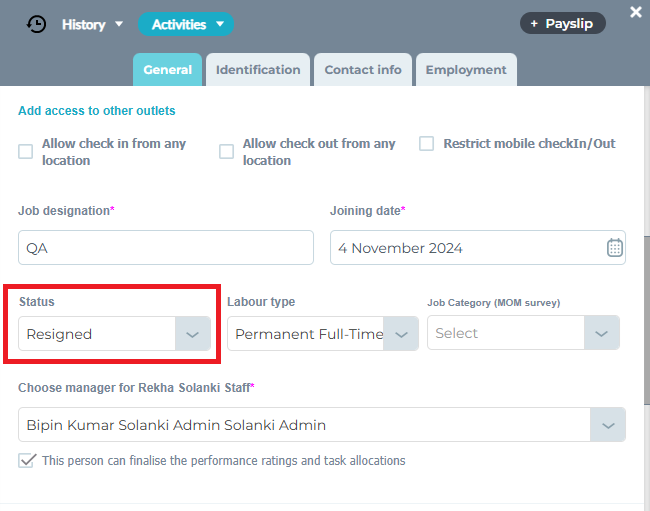The image size is (650, 511).
Task: Tick Allow check out from any location
Action: 227,152
